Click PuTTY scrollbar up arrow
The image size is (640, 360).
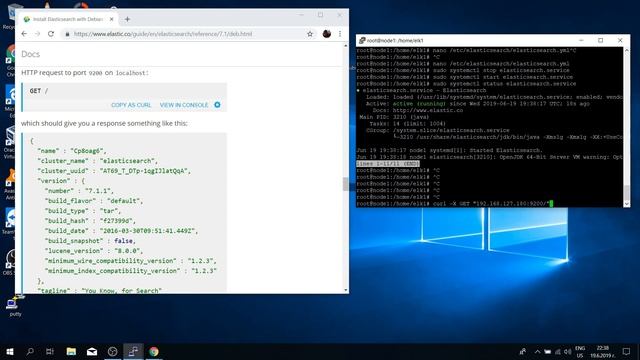[x=627, y=50]
